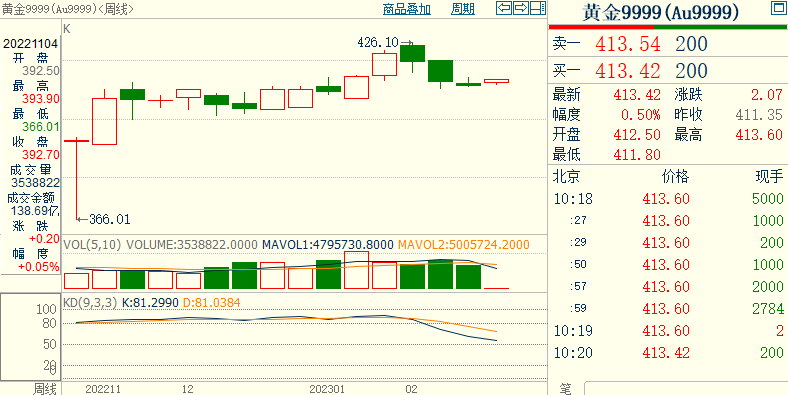
Task: Select the 10:18 trade row of 5000
Action: [668, 199]
